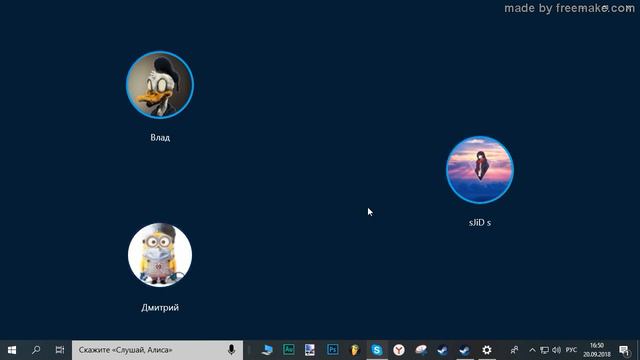Switch to Skype in the taskbar
This screenshot has width=640, height=360.
pyautogui.click(x=377, y=350)
